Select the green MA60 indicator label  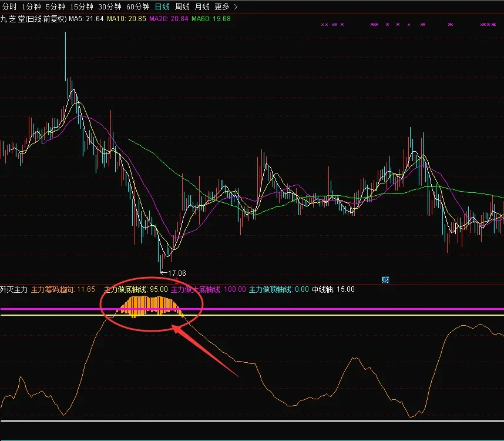(211, 19)
